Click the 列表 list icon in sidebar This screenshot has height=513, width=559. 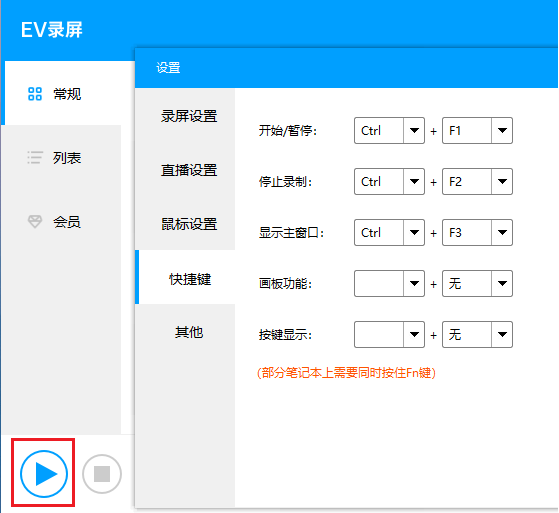click(x=35, y=157)
